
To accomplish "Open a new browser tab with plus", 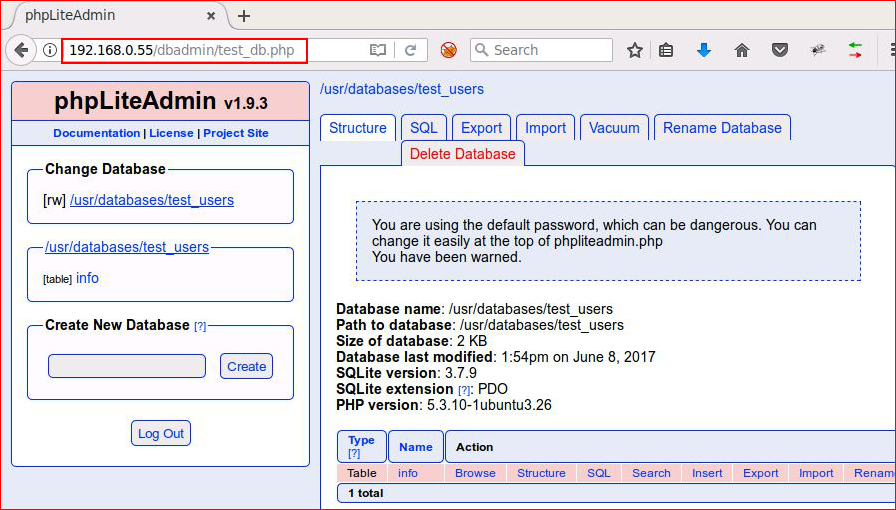I will point(244,16).
